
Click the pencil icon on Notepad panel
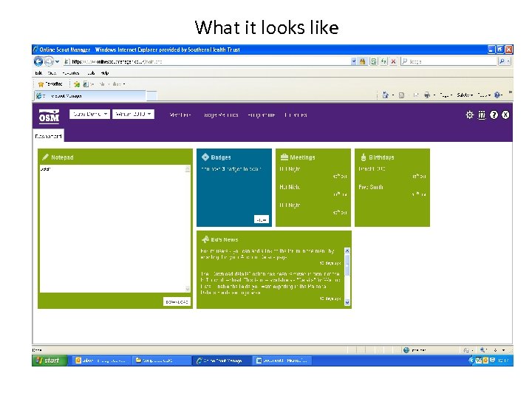(x=45, y=157)
